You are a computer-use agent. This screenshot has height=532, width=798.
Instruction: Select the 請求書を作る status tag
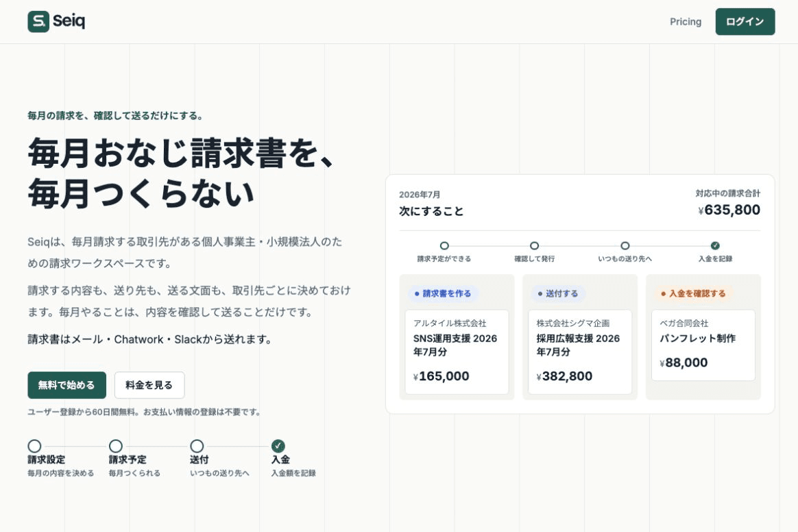(x=442, y=293)
